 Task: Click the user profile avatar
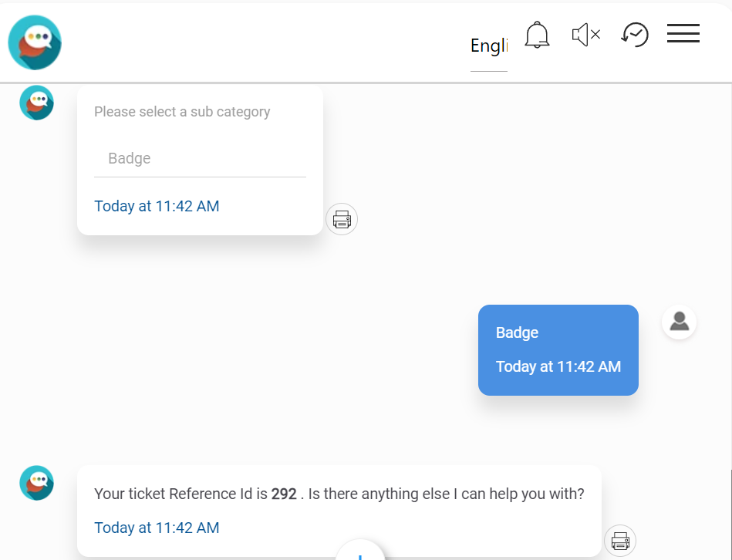point(679,322)
